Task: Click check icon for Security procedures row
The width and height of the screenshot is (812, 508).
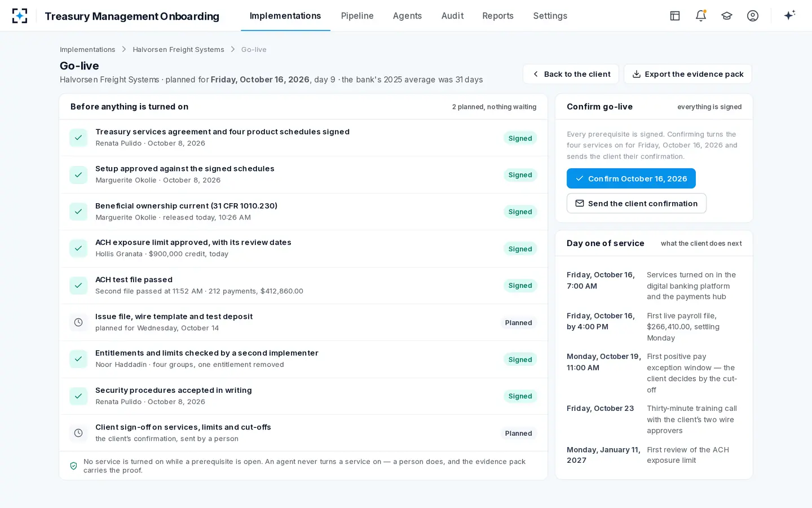Action: [78, 396]
